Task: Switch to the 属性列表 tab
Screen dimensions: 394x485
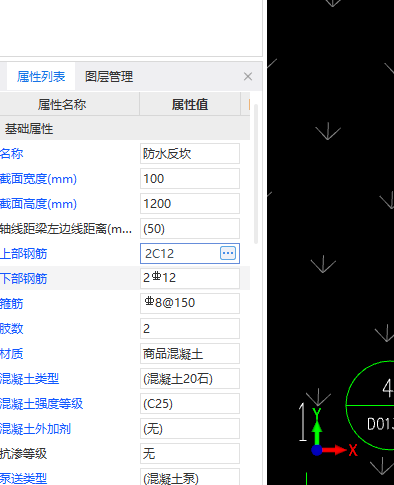Action: tap(41, 77)
